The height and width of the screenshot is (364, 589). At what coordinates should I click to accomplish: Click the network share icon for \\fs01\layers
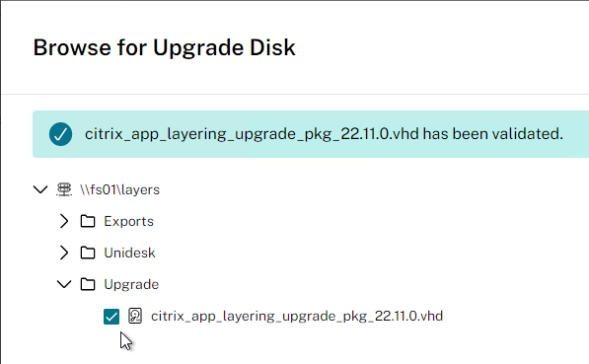[x=64, y=189]
